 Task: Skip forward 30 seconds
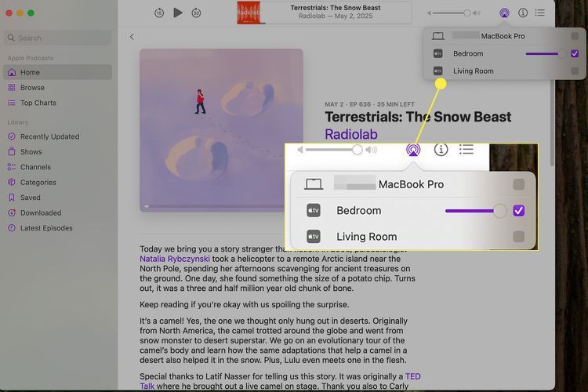[x=196, y=13]
